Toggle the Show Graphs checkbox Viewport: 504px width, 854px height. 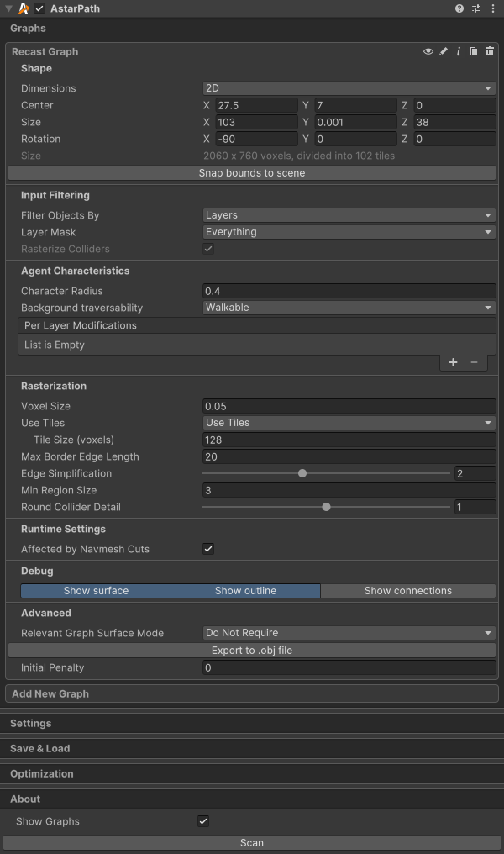point(202,821)
